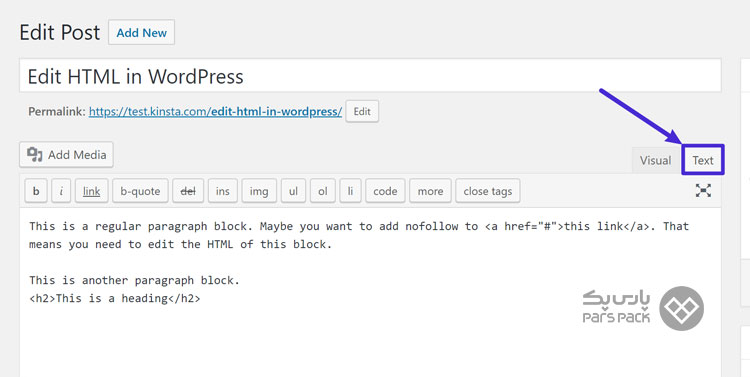This screenshot has width=750, height=377.
Task: Insert unordered list ul tag
Action: point(293,191)
